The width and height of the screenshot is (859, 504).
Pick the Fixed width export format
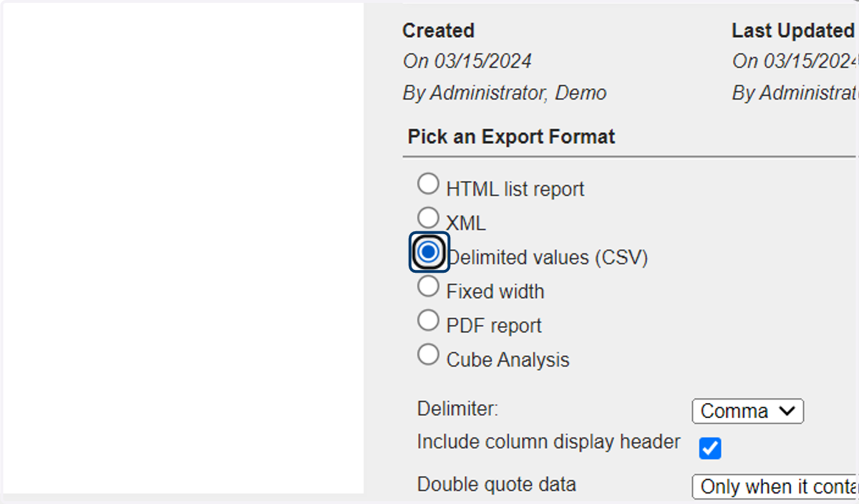428,286
